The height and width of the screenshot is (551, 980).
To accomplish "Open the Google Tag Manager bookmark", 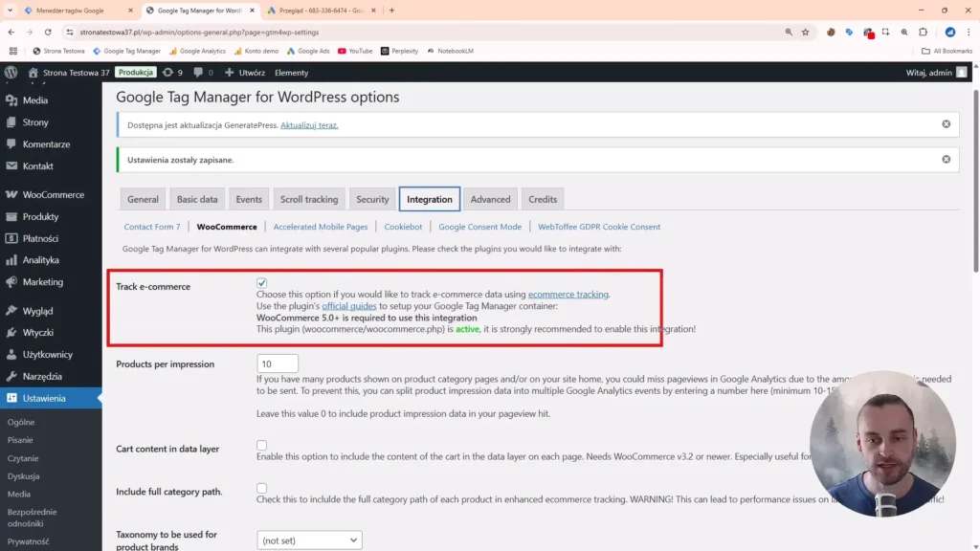I will point(127,52).
